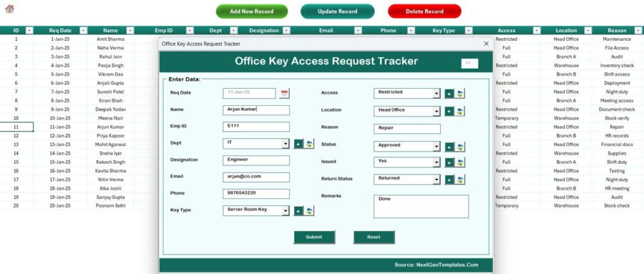Open the Name column filter arrow
Screen dimensions: 644x274
[130, 30]
